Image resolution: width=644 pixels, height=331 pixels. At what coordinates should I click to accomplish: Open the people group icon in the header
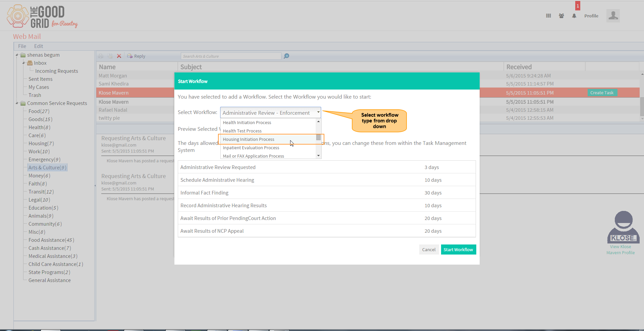(x=561, y=16)
